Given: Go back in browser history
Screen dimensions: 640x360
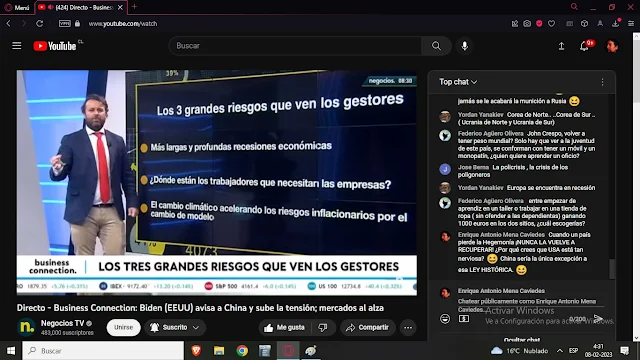Looking at the screenshot, I should (x=9, y=24).
